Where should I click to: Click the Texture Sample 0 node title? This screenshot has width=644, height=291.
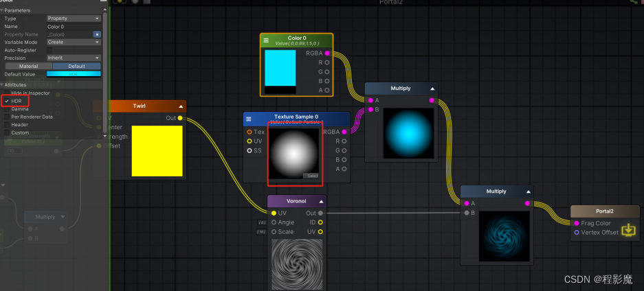coord(296,117)
